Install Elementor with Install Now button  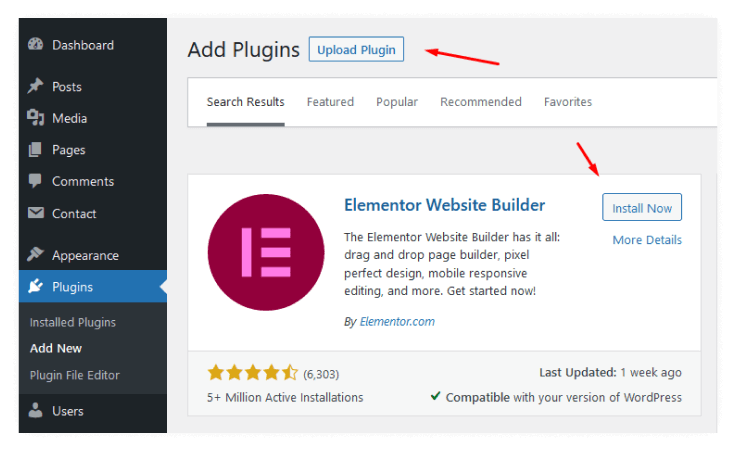pos(642,207)
